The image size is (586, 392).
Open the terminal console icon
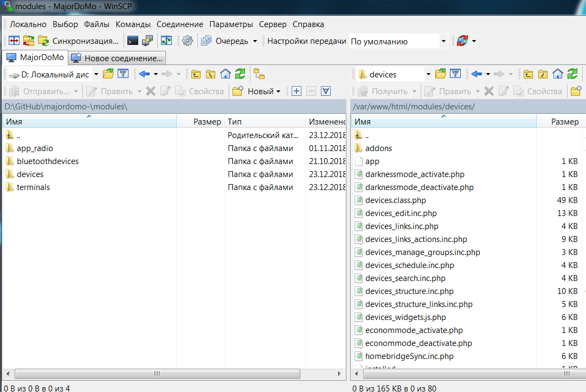click(x=132, y=41)
